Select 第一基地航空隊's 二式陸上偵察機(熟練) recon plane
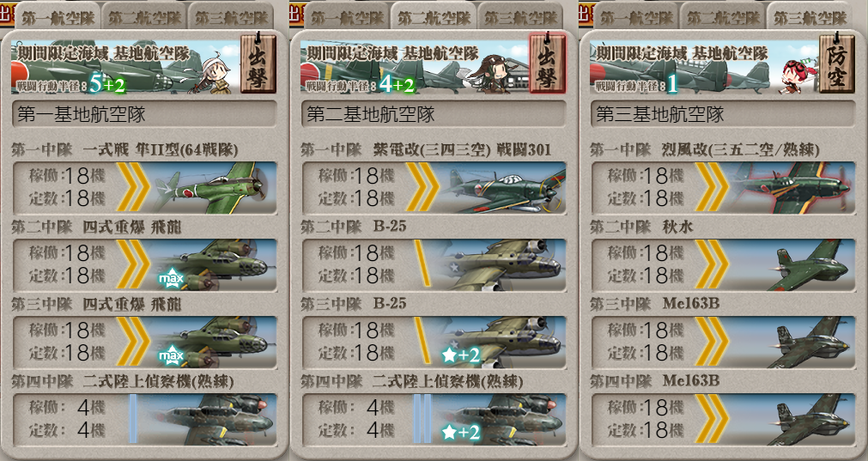Viewport: 868px width, 461px height. [144, 420]
